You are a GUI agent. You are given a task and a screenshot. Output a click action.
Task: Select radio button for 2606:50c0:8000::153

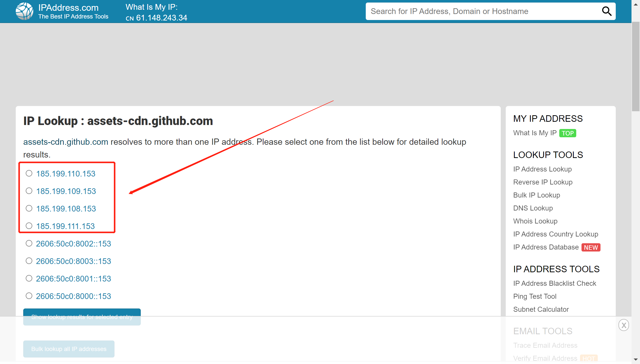[x=29, y=296]
